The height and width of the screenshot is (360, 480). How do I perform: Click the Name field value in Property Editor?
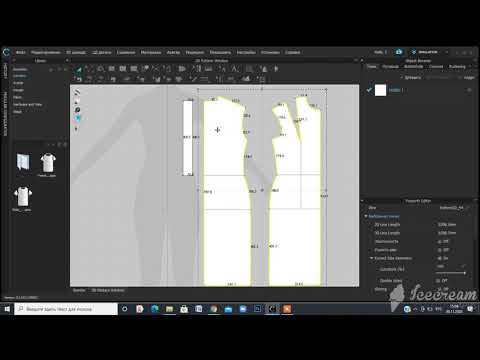coord(452,208)
